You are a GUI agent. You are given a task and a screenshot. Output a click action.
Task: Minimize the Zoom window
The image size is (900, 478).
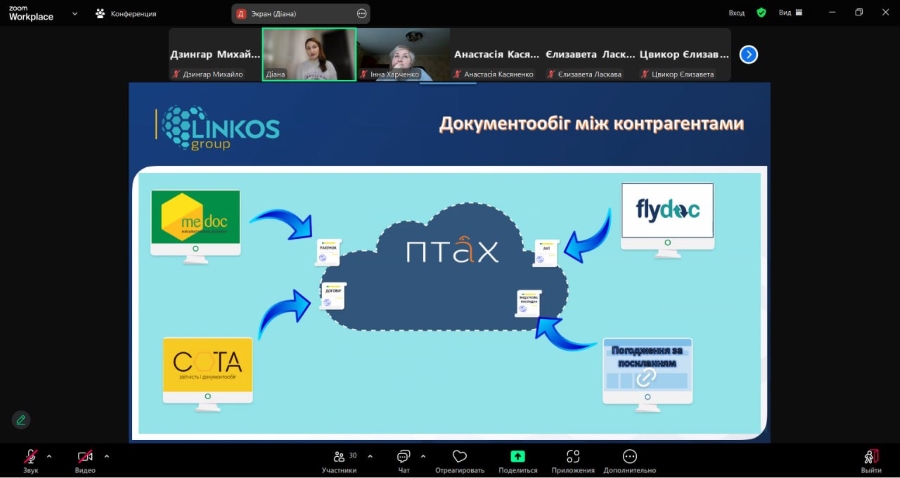(x=832, y=12)
